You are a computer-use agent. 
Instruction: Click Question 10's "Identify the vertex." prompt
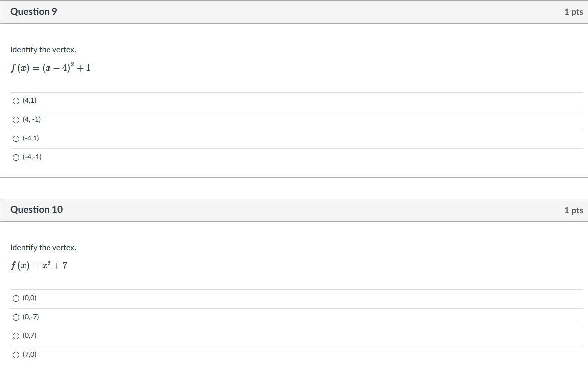43,248
